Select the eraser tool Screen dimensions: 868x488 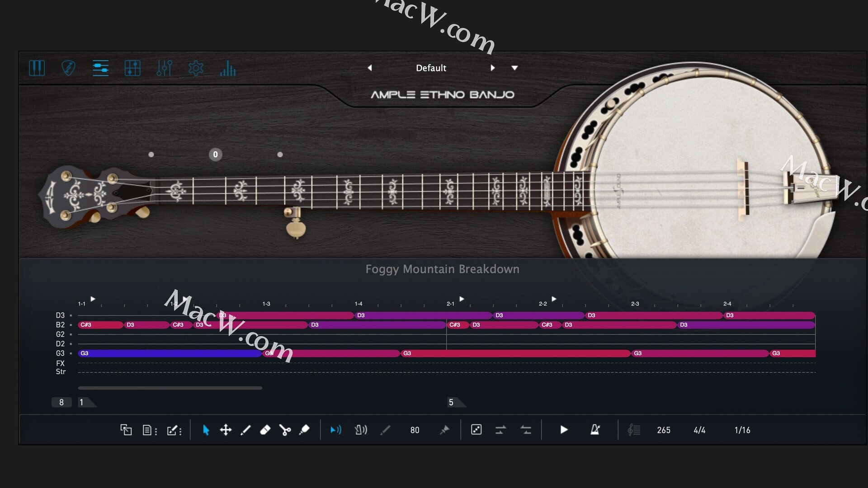265,430
